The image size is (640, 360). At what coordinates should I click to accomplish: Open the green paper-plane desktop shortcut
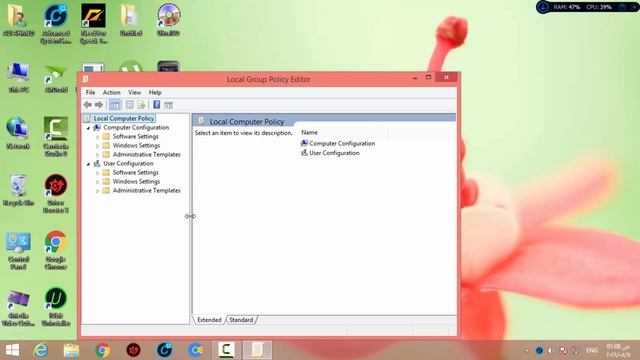tap(56, 78)
